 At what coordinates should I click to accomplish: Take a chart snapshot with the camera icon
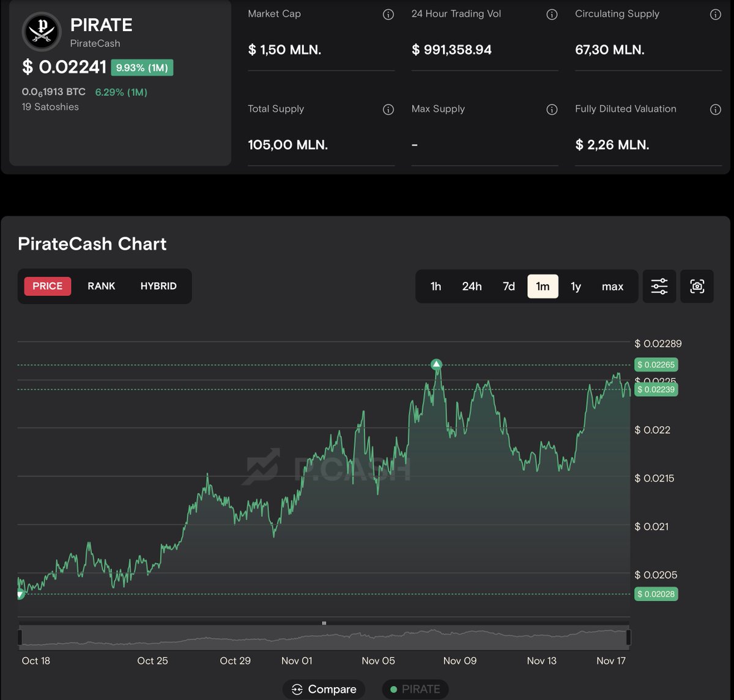697,286
